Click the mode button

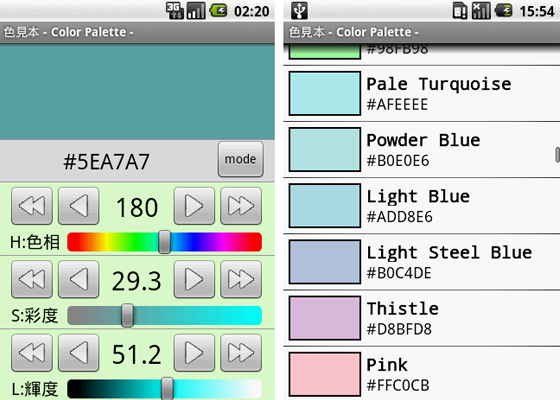click(x=241, y=159)
